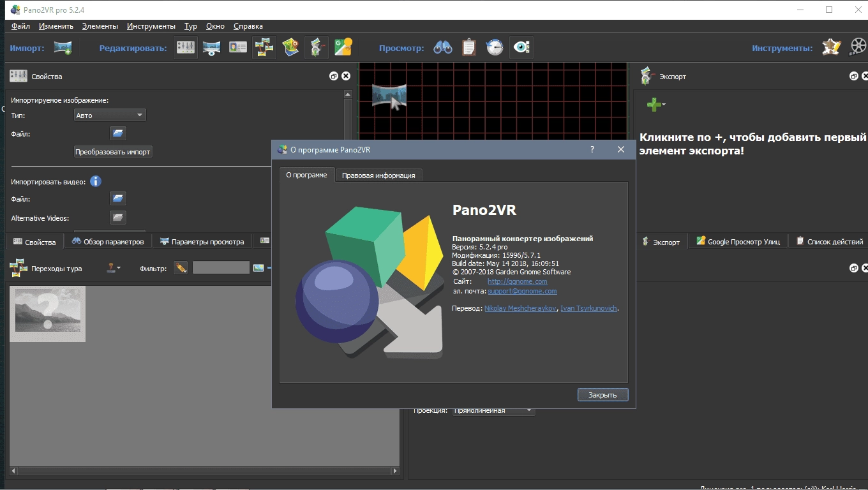868x490 pixels.
Task: Open the user data ID card icon
Action: pyautogui.click(x=238, y=48)
